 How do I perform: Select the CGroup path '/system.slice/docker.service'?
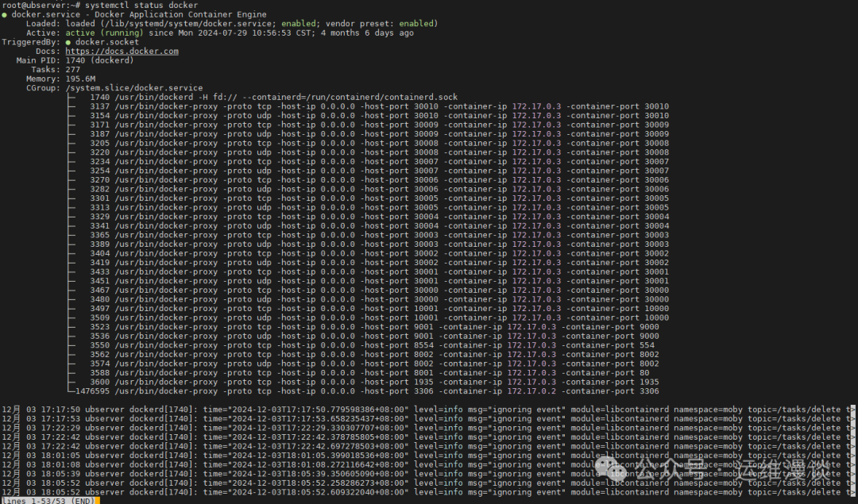pyautogui.click(x=134, y=88)
